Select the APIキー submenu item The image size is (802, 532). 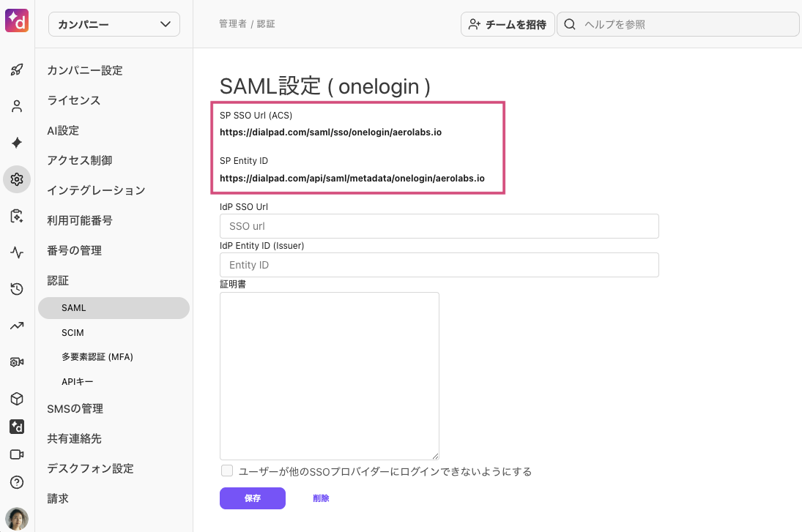pos(77,382)
